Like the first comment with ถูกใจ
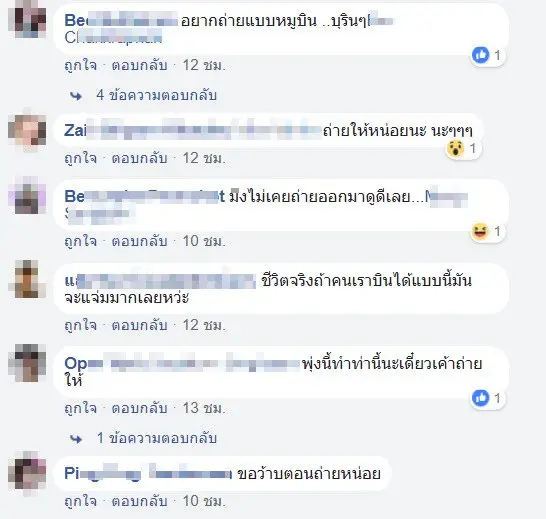This screenshot has height=519, width=546. tap(80, 65)
